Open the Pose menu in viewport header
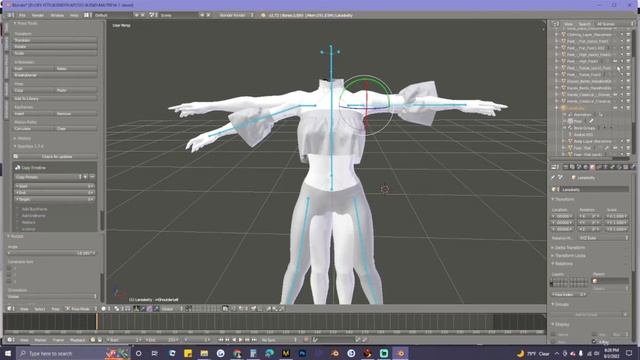640x360 pixels. pos(56,309)
